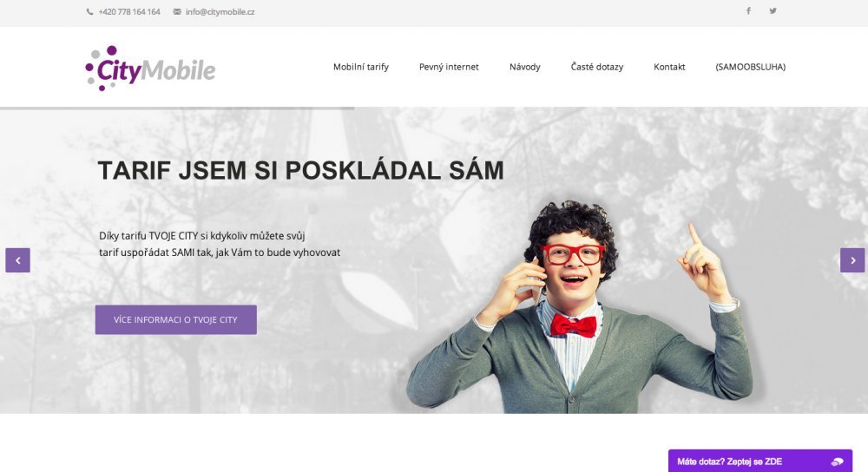Open Časté dotazy page
The image size is (868, 472).
pyautogui.click(x=597, y=67)
